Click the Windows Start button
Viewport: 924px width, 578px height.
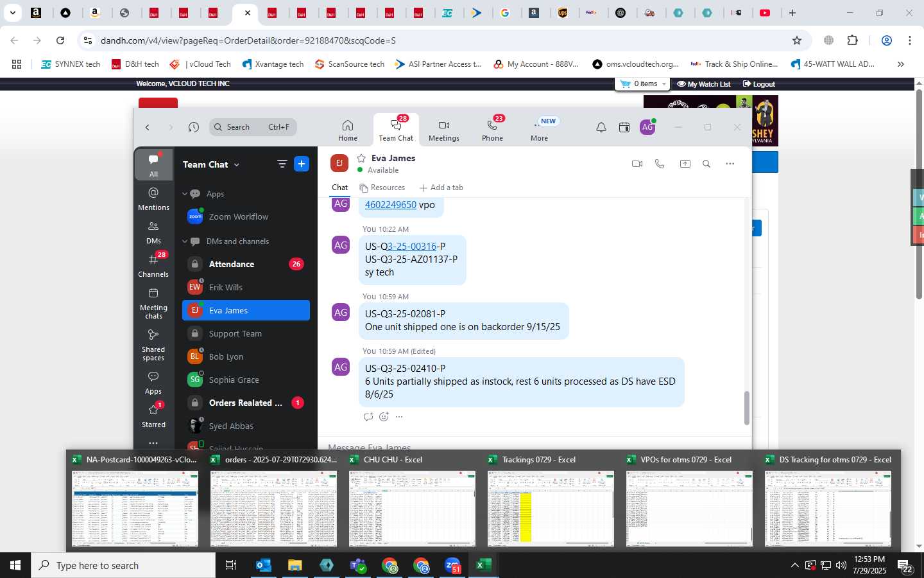point(15,565)
